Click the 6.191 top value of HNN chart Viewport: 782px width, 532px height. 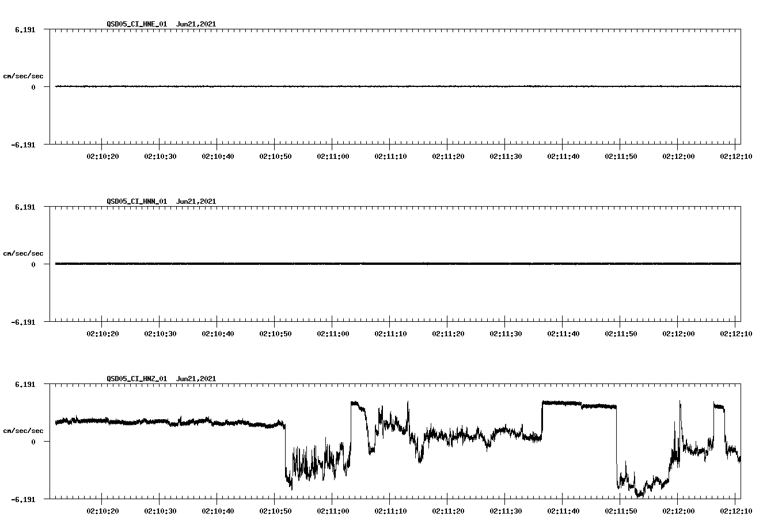coord(25,207)
